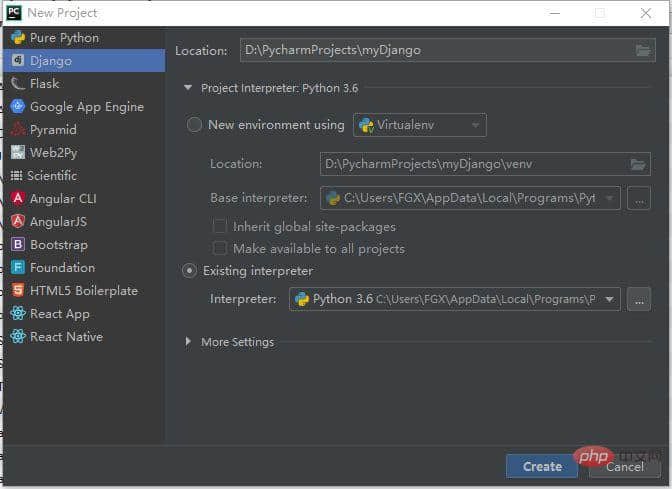Click Cancel button
Screen dimensions: 672x489
click(625, 466)
